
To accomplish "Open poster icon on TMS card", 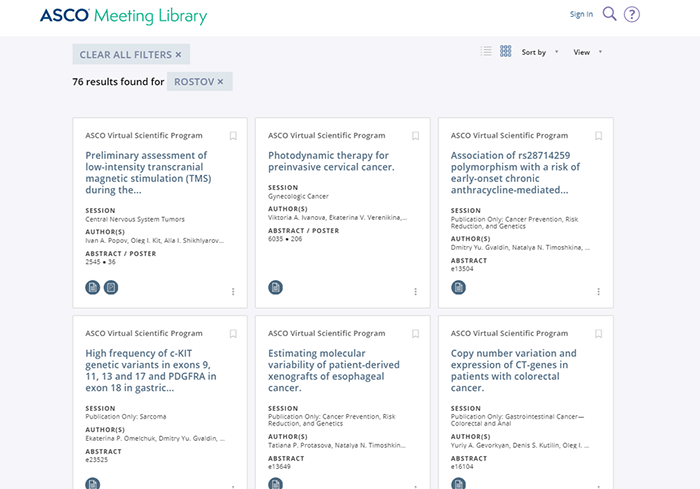I will [x=111, y=288].
